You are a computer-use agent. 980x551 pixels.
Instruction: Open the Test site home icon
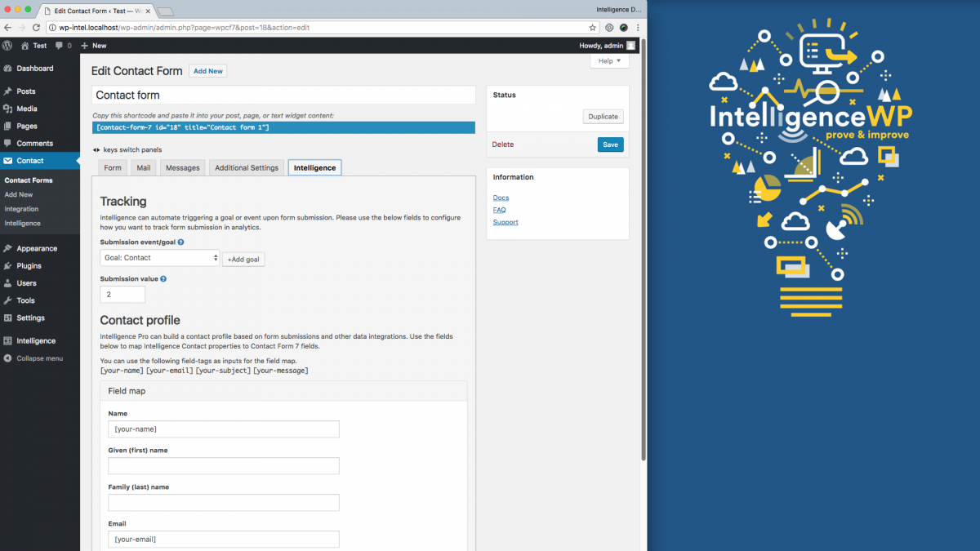pos(25,46)
